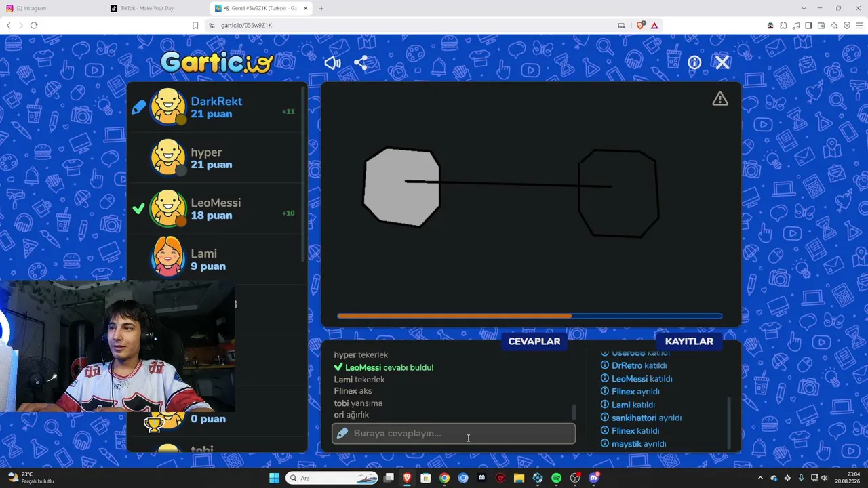This screenshot has width=868, height=488.
Task: Open Google Chrome from the taskbar
Action: pyautogui.click(x=444, y=478)
